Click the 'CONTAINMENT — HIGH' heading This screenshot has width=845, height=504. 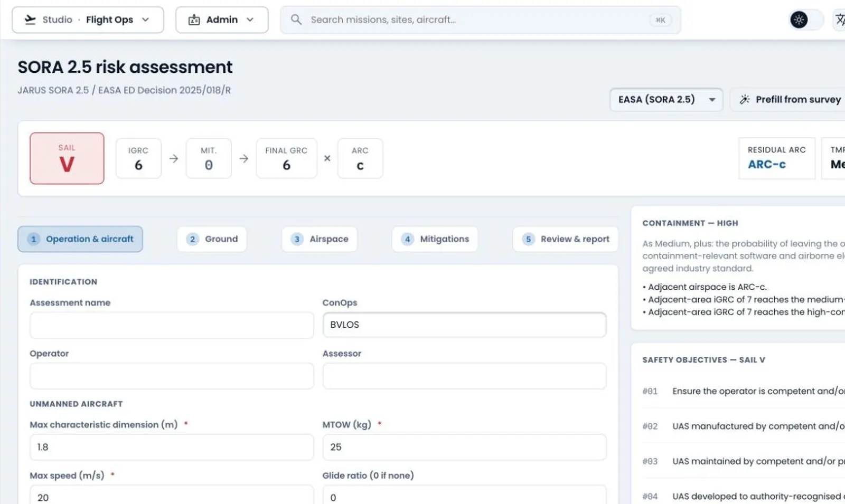point(690,223)
